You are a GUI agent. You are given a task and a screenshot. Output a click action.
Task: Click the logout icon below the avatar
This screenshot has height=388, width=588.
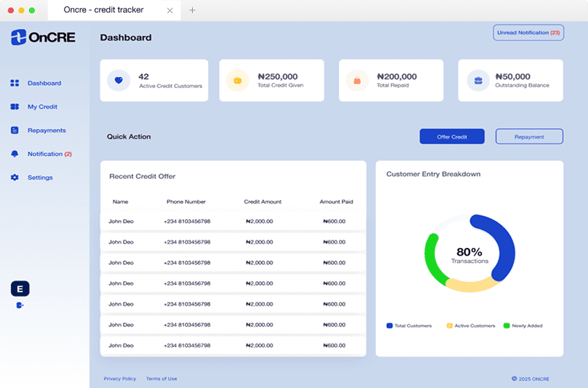point(20,305)
